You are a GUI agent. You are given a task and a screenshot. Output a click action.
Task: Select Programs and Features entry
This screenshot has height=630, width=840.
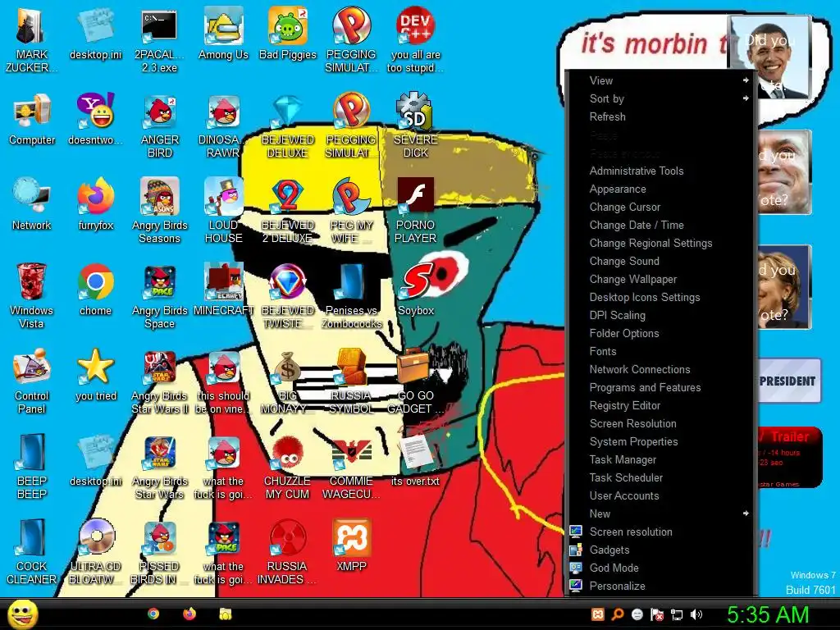click(x=662, y=387)
